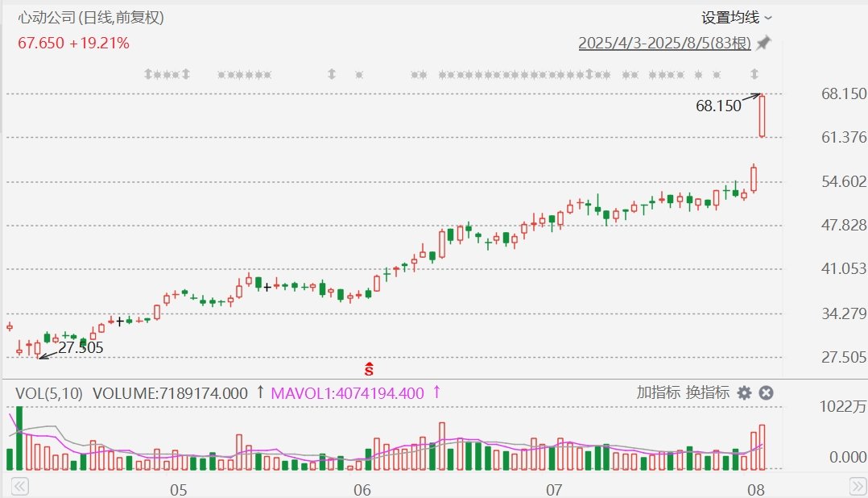This screenshot has width=868, height=498.
Task: Expand the 设置均线 dropdown
Action: 736,18
